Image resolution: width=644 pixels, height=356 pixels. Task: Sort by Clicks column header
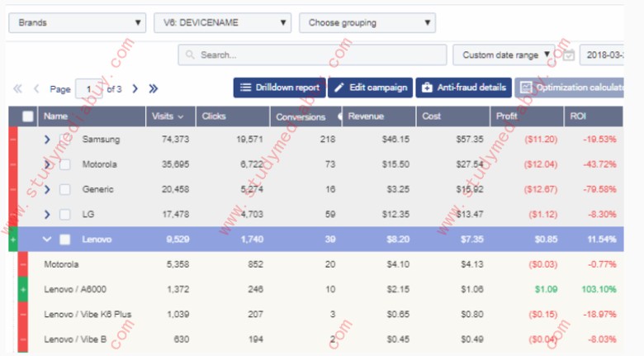[x=233, y=116]
